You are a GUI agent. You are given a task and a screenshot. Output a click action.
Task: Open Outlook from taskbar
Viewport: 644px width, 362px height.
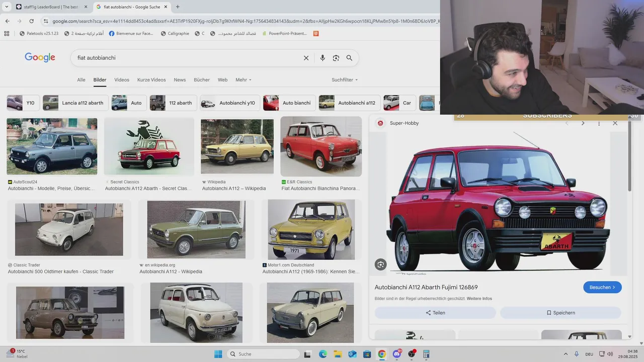(x=353, y=354)
